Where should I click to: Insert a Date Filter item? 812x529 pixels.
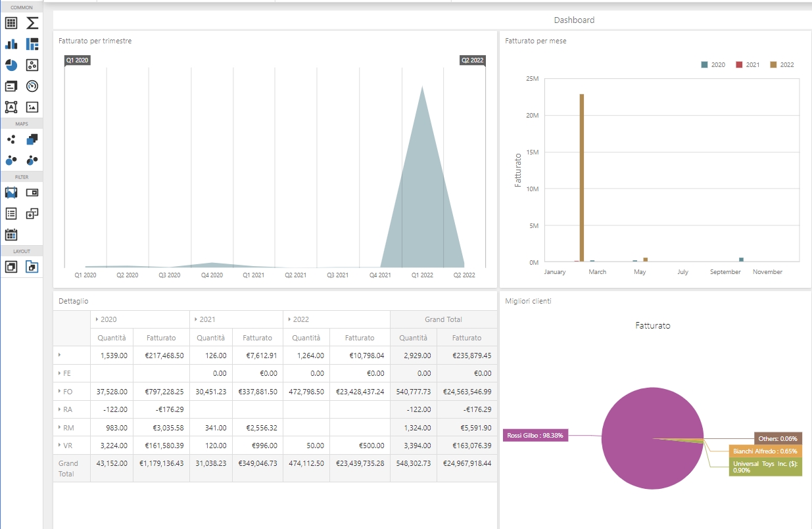[x=11, y=235]
